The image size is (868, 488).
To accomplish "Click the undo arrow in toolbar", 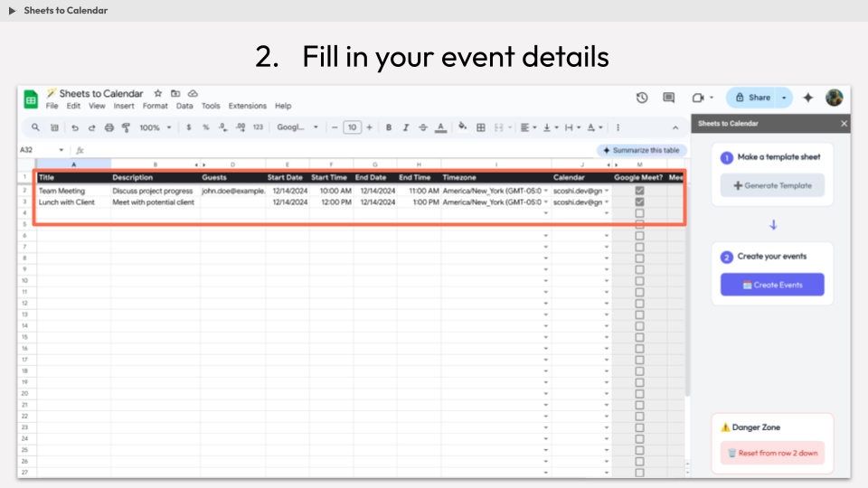I will (x=75, y=127).
